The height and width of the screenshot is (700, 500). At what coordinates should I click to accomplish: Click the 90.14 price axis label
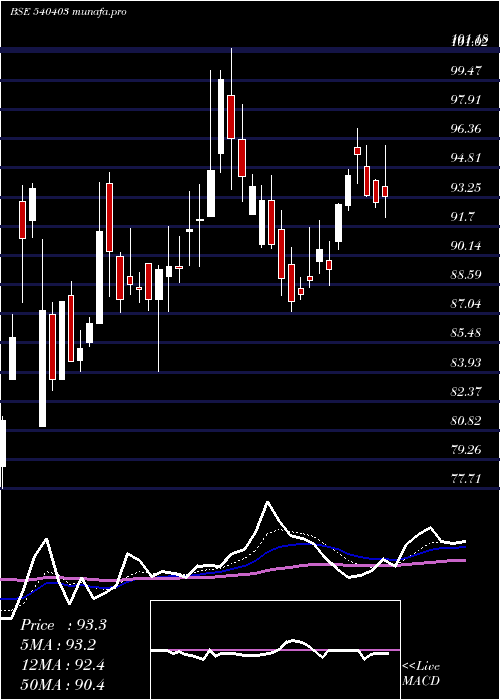tap(466, 245)
